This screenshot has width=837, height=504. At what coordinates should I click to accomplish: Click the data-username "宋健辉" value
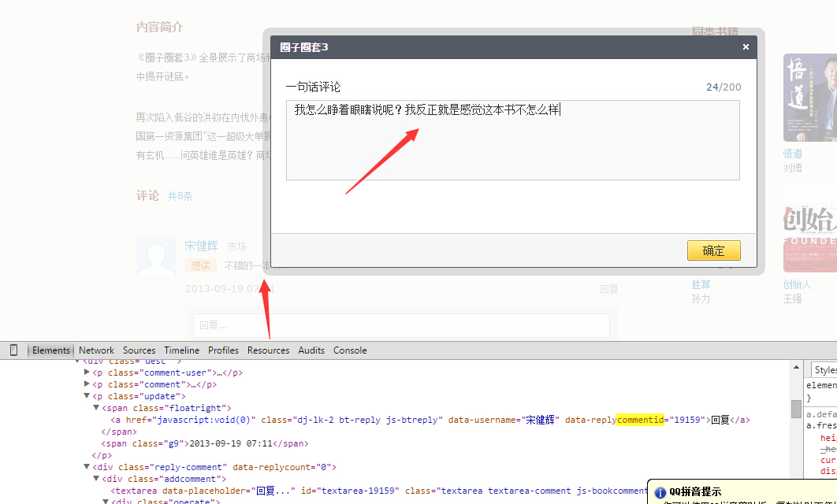pyautogui.click(x=540, y=420)
